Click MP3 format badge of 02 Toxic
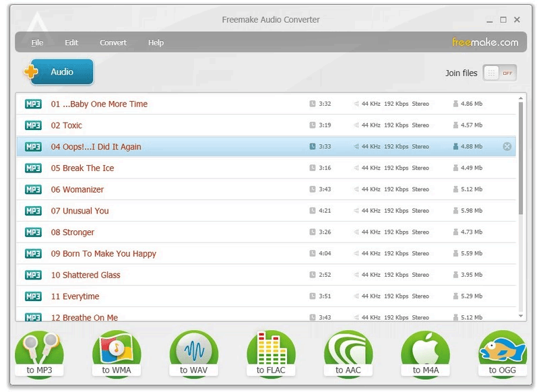Image resolution: width=539 pixels, height=392 pixels. tap(33, 125)
